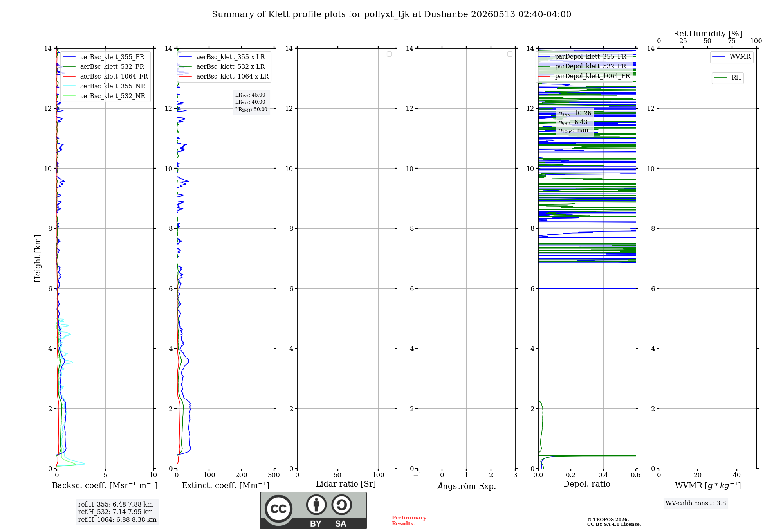
Task: Click the parDepol_klett_1064_FR legend entry
Action: click(x=584, y=76)
